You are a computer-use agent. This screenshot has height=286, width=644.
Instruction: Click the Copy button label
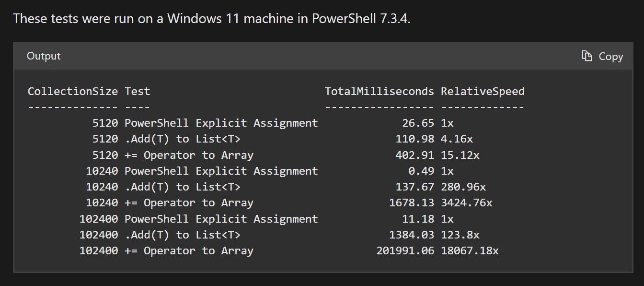pos(611,57)
